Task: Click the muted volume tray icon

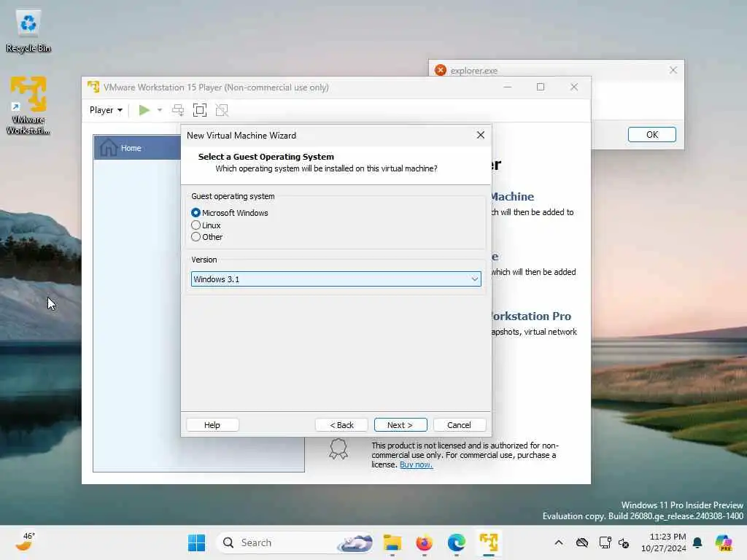Action: pyautogui.click(x=624, y=542)
